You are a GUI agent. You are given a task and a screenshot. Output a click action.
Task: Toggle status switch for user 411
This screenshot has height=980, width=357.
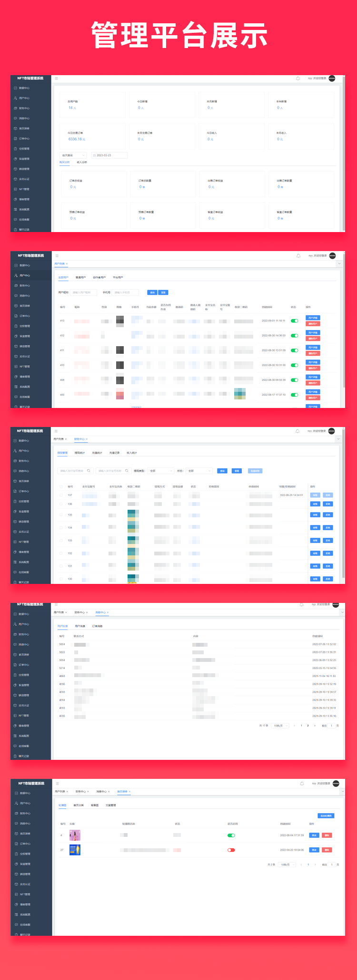click(x=295, y=350)
